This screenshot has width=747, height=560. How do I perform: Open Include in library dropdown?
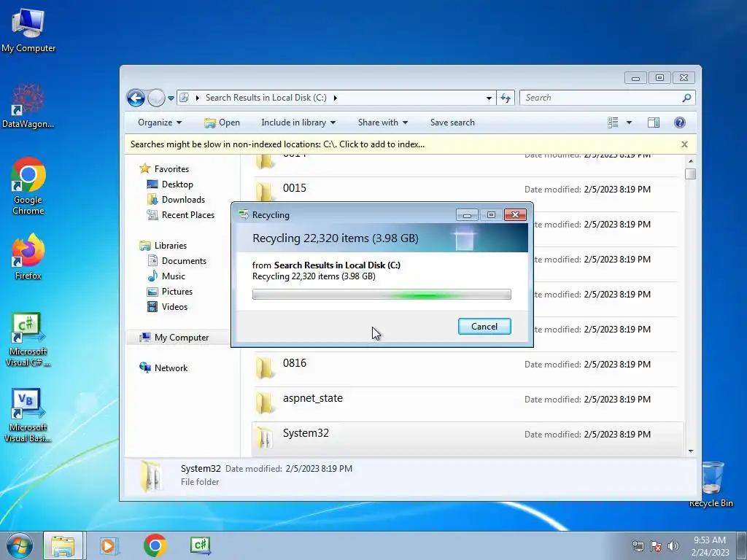(298, 122)
